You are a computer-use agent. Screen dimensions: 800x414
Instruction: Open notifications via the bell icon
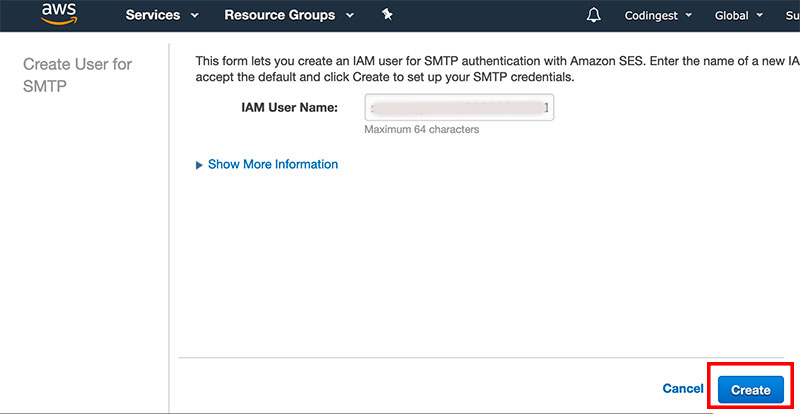pyautogui.click(x=595, y=16)
